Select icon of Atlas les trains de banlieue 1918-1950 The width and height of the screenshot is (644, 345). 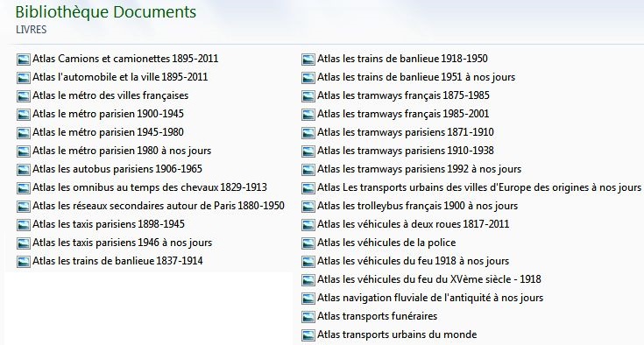308,60
